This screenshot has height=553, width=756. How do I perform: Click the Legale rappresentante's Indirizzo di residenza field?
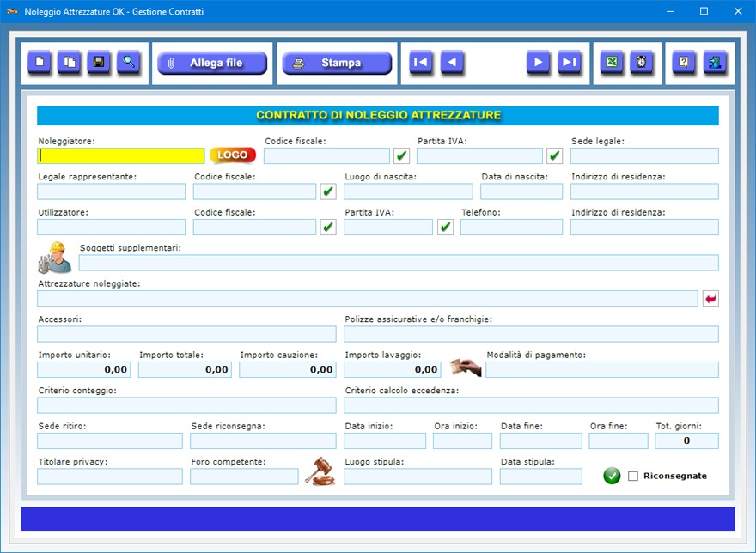coord(644,191)
